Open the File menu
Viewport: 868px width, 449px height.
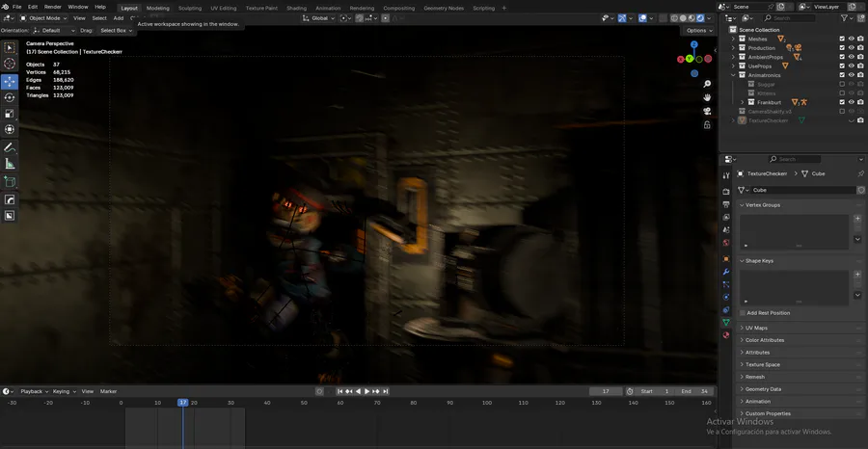[x=16, y=7]
